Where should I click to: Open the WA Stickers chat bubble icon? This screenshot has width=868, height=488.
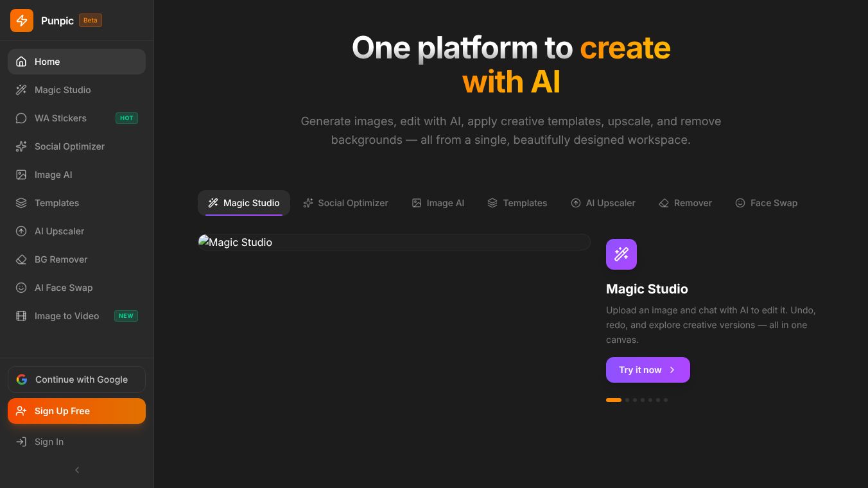tap(21, 118)
